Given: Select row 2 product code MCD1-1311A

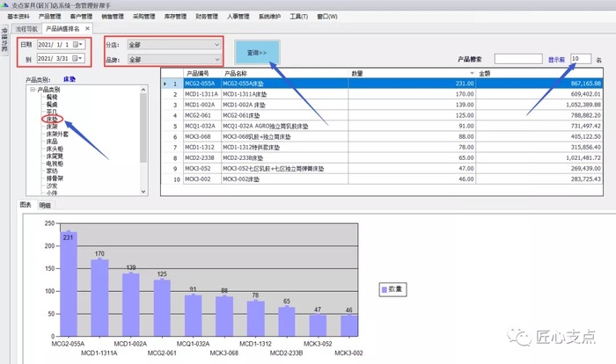Looking at the screenshot, I should point(202,94).
